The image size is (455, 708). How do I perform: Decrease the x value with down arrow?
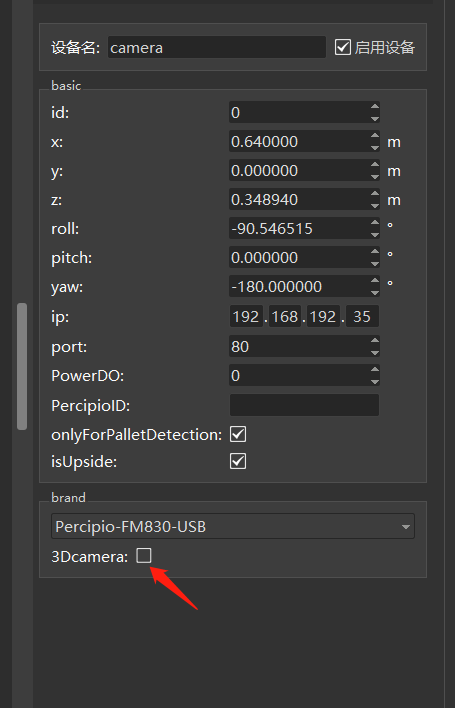(x=375, y=147)
